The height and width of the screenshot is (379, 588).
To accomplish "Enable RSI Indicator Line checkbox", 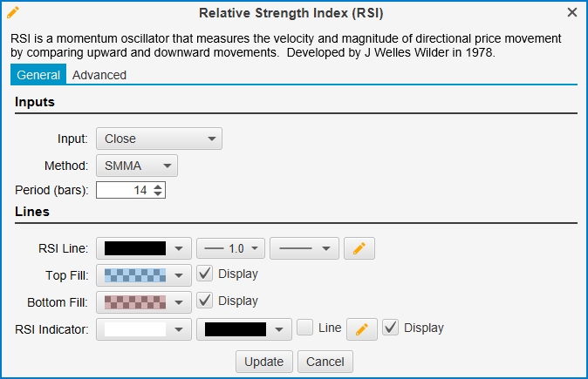I will point(304,328).
